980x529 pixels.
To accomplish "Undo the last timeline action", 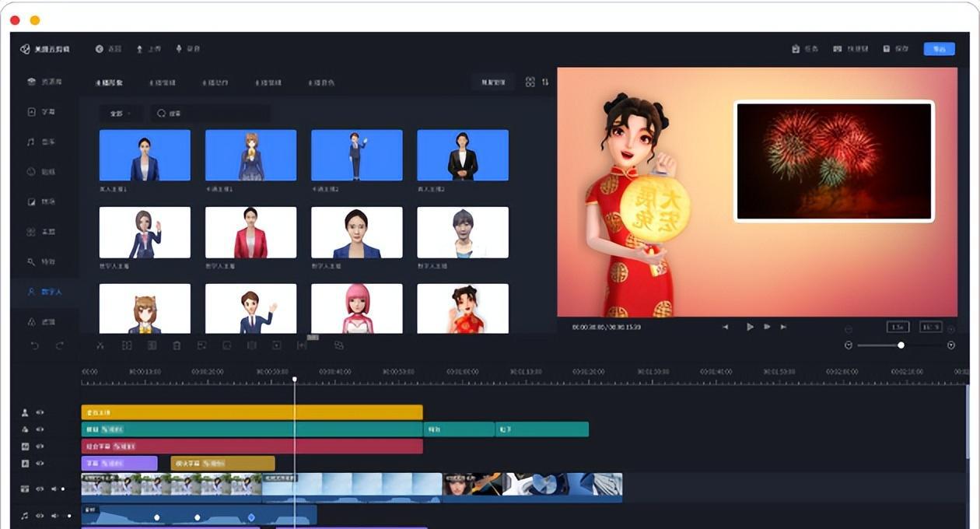I will 35,345.
